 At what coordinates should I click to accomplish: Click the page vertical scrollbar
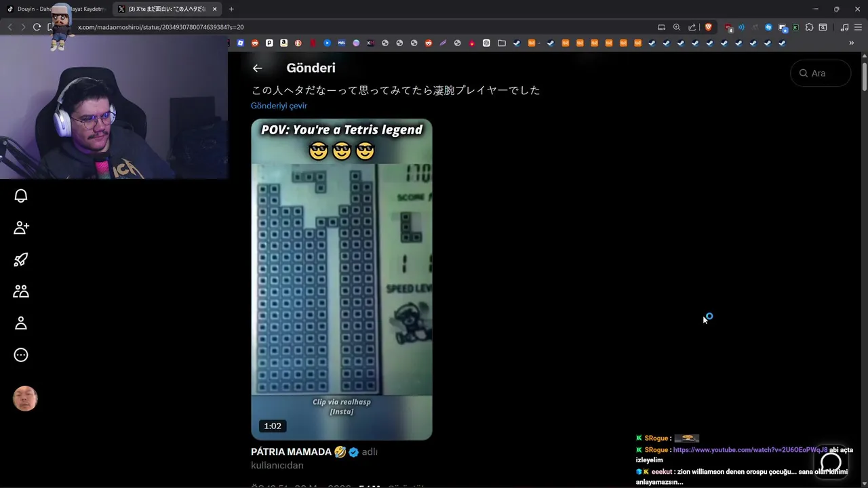865,76
